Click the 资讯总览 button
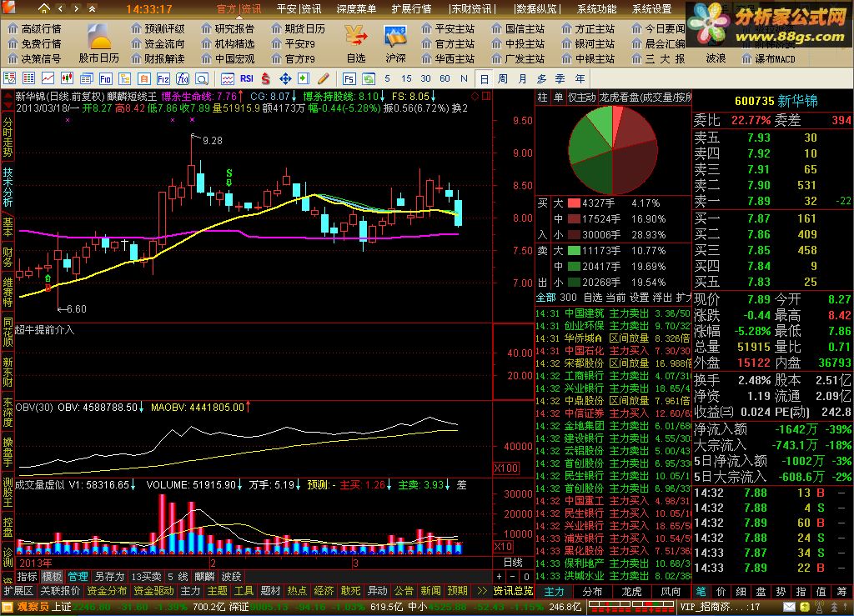Screen dimensions: 854x616 [x=513, y=590]
